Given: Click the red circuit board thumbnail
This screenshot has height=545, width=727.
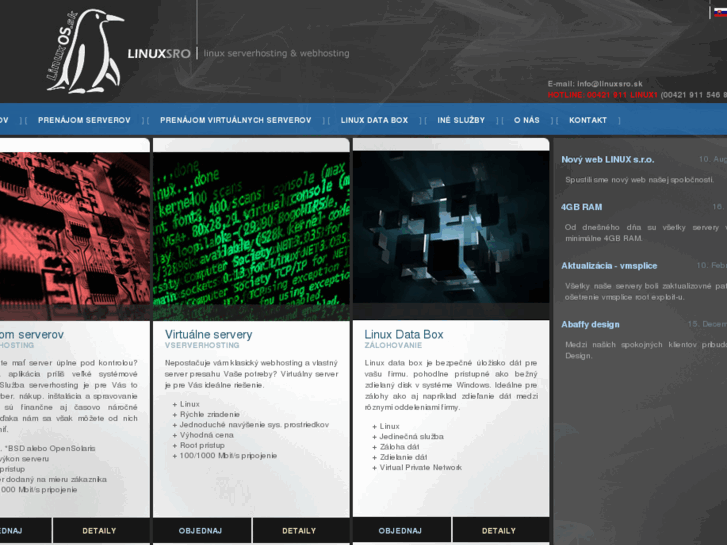Looking at the screenshot, I should coord(75,236).
